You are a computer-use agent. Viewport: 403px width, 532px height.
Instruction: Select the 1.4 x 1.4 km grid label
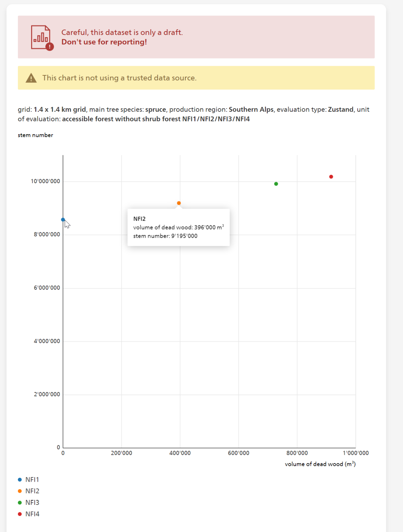coord(59,109)
